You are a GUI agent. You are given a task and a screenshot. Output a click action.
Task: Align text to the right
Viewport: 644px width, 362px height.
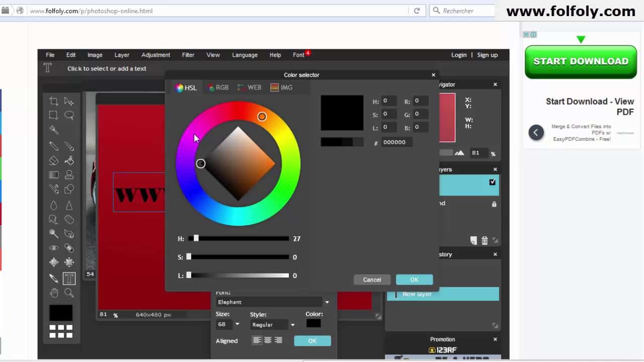pos(278,340)
